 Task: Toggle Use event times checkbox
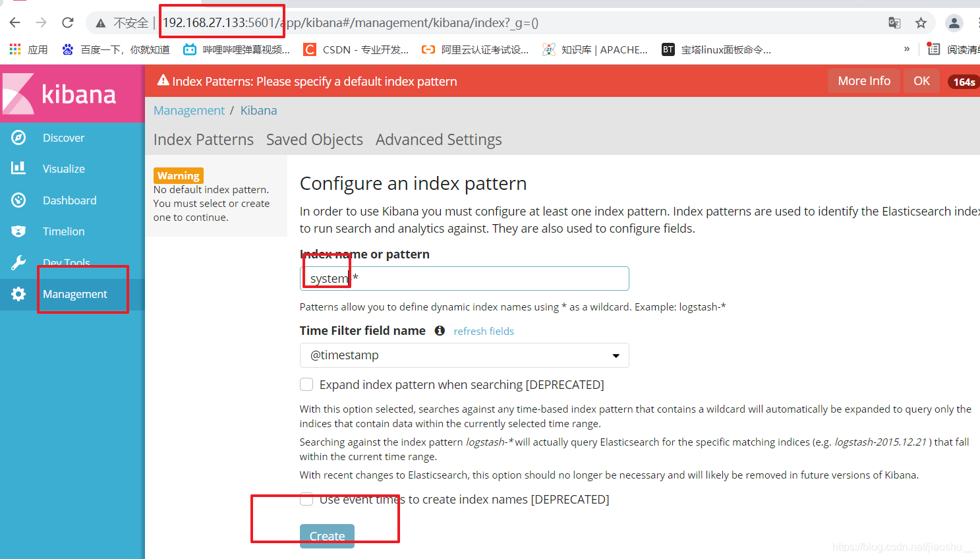point(306,499)
